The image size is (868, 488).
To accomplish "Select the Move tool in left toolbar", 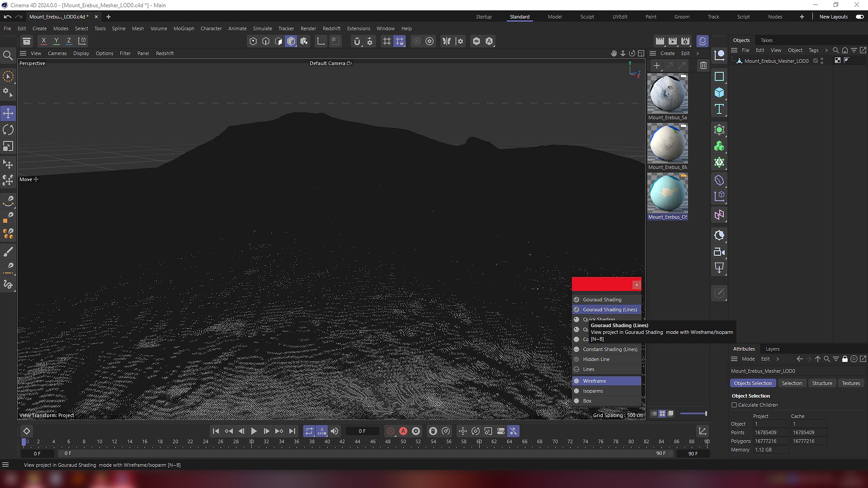I will pos(8,113).
